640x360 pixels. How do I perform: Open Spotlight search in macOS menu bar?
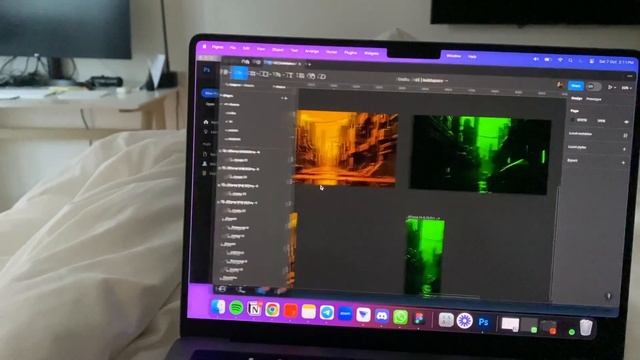coord(570,60)
